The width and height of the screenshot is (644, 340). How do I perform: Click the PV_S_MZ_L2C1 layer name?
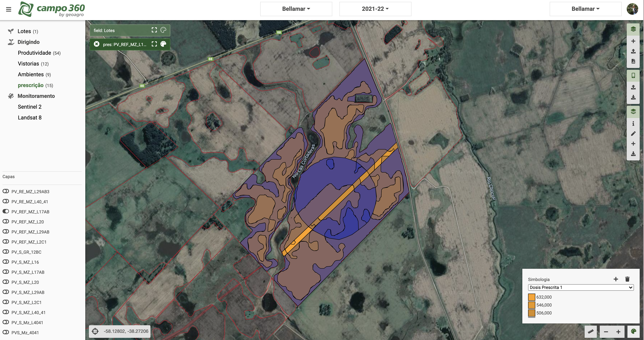click(x=26, y=302)
